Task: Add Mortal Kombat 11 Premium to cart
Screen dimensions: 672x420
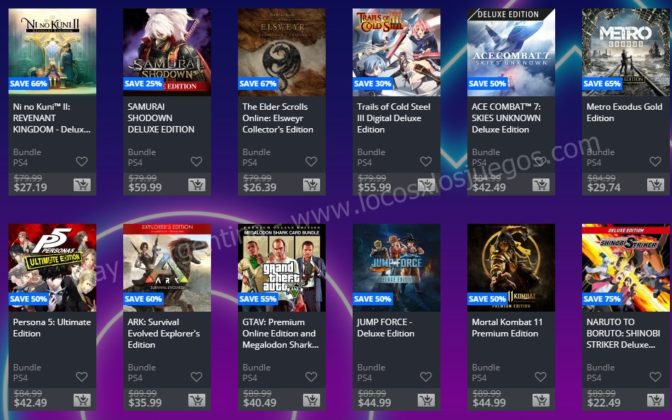Action: pos(541,400)
